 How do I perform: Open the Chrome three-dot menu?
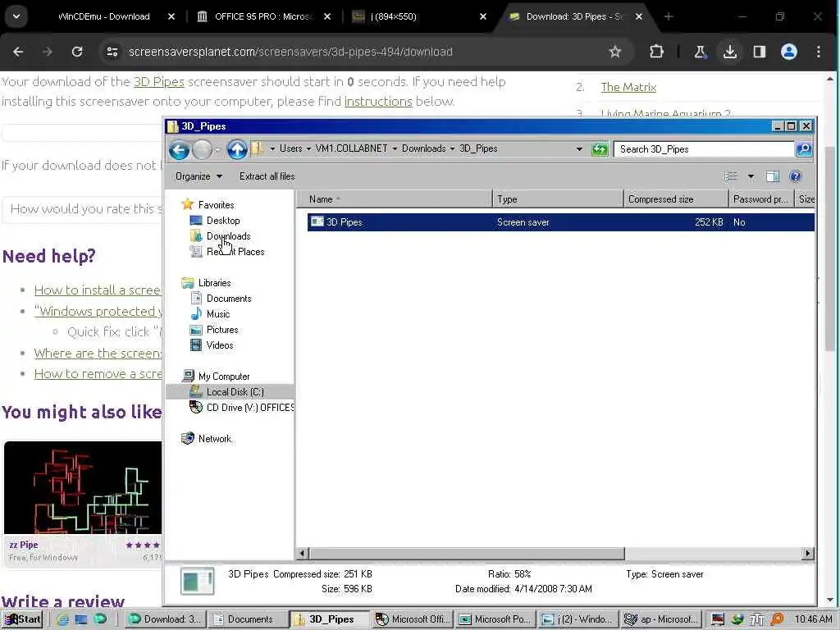(819, 52)
